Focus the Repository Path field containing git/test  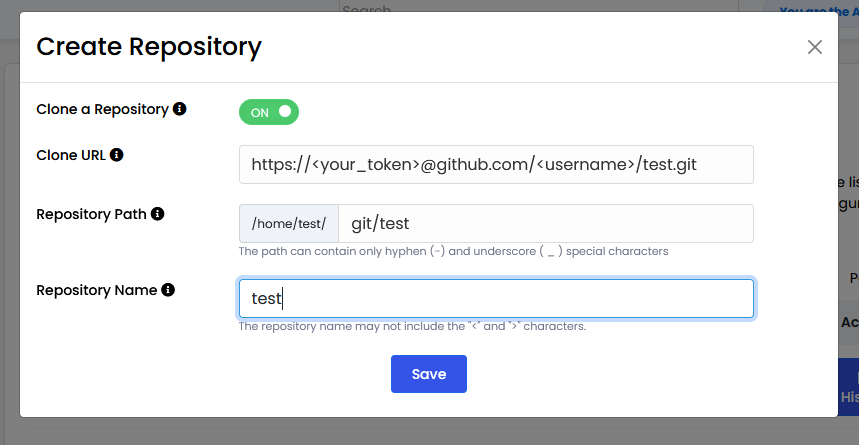pos(545,224)
